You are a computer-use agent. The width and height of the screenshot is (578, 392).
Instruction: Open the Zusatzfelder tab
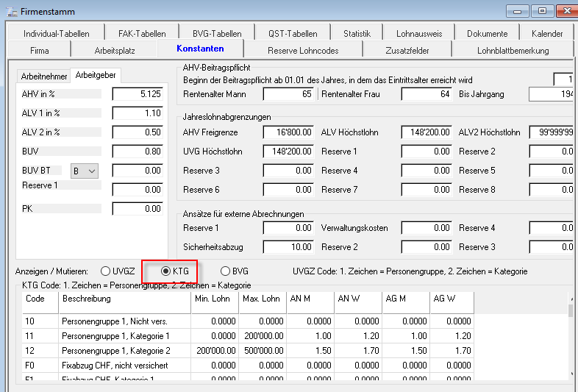407,51
